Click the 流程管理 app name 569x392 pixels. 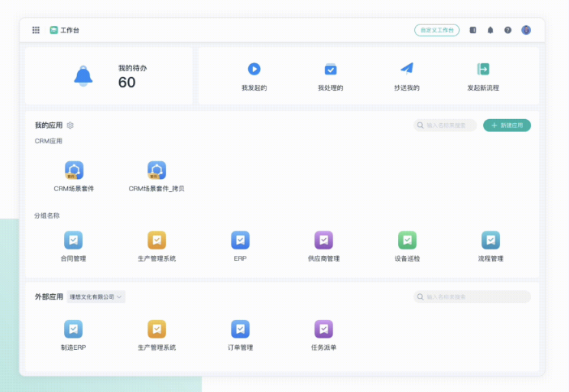click(490, 258)
